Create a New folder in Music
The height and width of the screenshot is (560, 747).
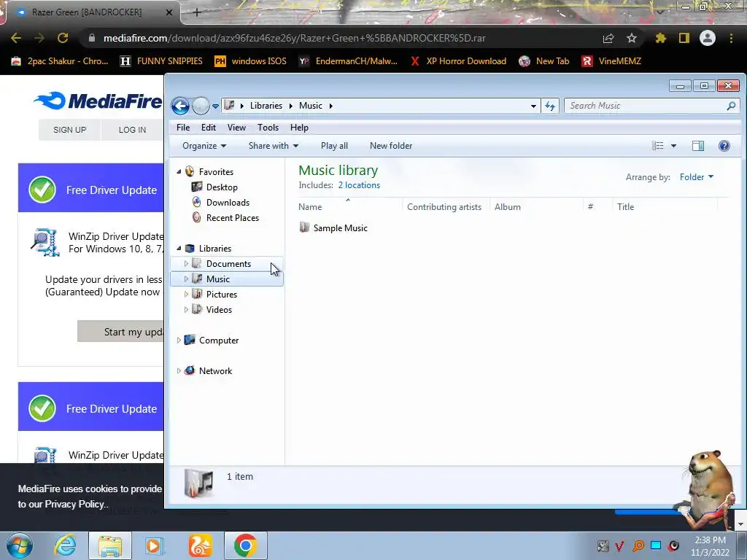[391, 146]
